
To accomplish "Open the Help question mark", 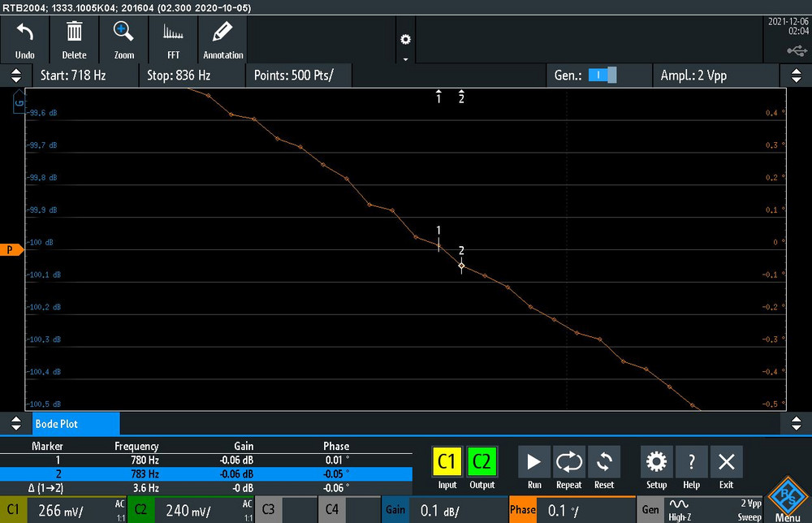I will click(x=691, y=461).
